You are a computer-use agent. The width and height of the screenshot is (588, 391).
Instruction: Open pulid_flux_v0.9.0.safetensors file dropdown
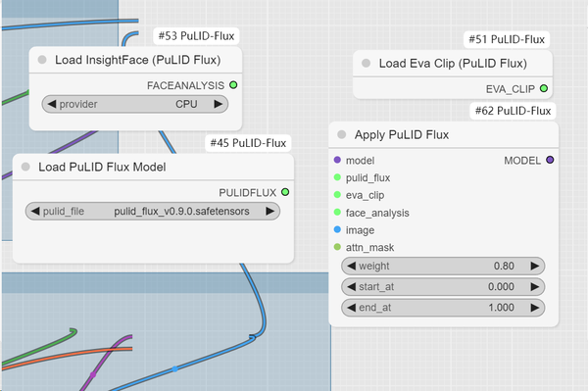click(x=153, y=211)
